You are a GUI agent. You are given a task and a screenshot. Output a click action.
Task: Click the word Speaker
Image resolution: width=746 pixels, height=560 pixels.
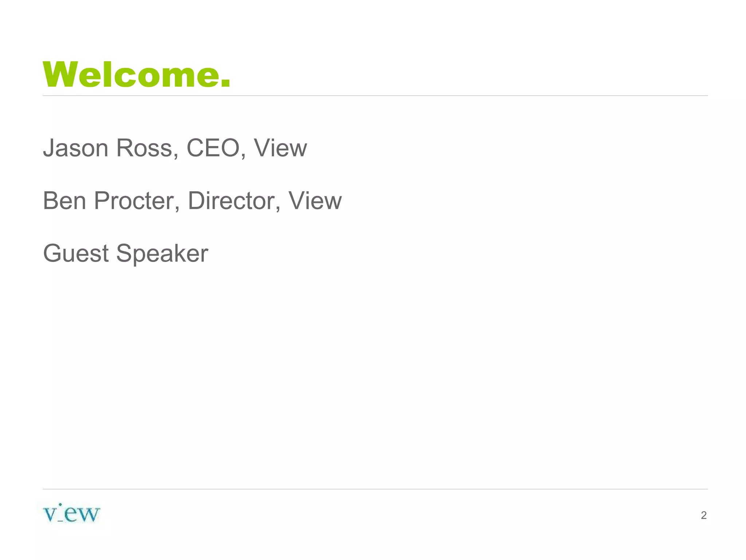tap(162, 254)
